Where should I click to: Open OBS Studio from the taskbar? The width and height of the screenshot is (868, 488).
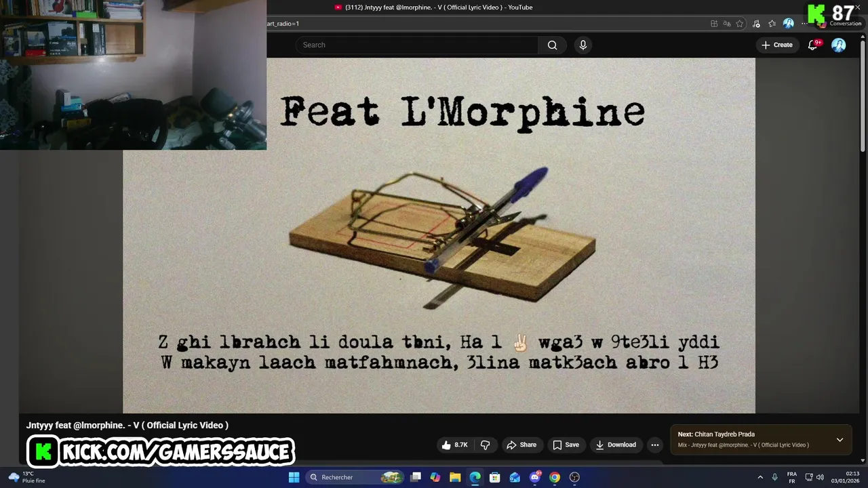[x=574, y=477]
